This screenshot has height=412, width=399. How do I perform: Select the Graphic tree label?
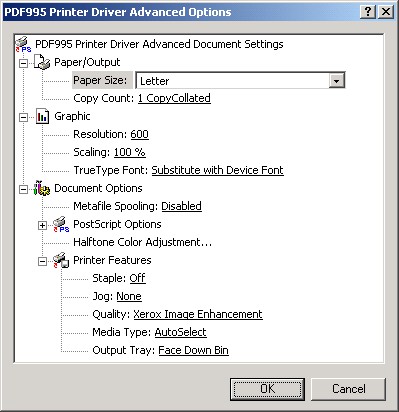72,116
